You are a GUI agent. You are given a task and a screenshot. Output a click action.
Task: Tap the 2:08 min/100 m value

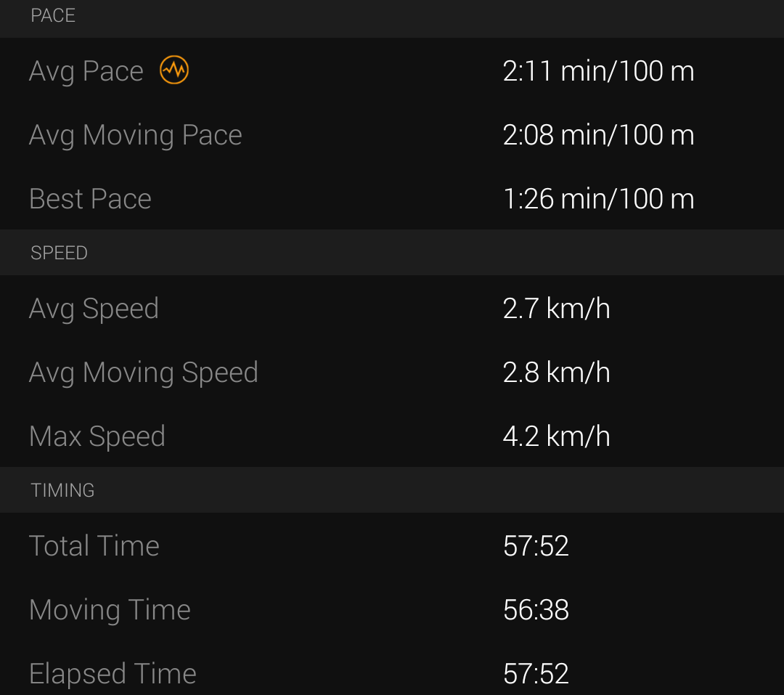[x=598, y=135]
